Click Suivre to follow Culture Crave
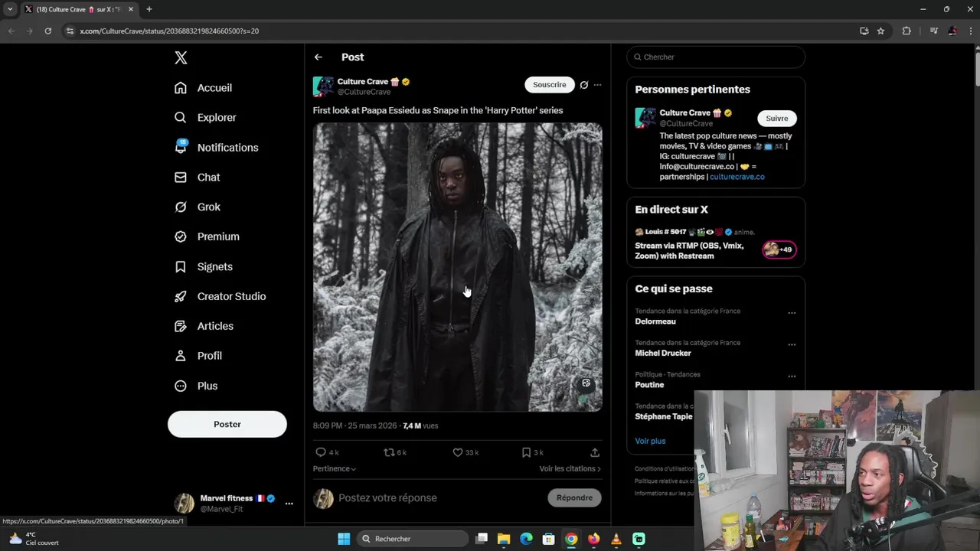 pyautogui.click(x=777, y=119)
